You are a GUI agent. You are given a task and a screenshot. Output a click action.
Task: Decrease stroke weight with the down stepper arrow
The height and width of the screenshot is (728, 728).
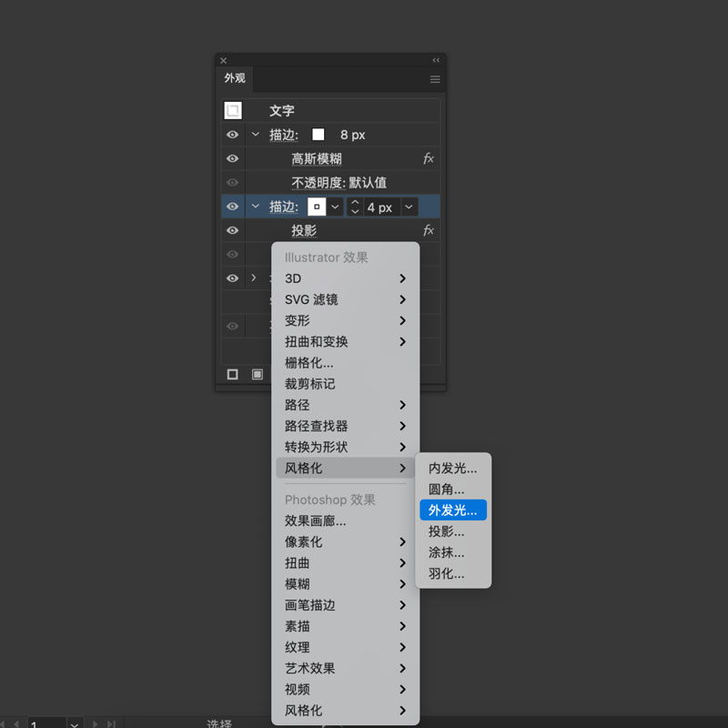[x=355, y=211]
